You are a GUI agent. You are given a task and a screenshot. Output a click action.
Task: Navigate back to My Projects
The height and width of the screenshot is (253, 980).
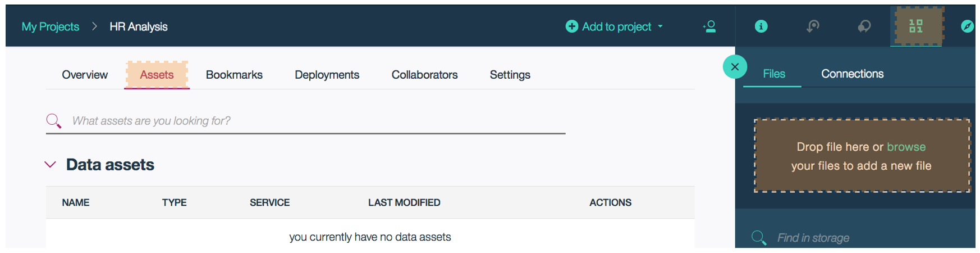click(x=51, y=26)
